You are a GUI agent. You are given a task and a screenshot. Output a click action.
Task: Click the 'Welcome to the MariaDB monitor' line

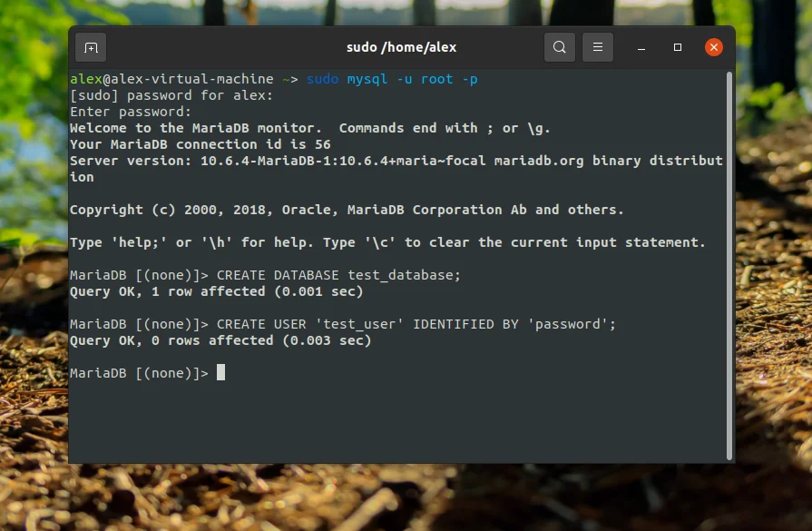pyautogui.click(x=310, y=128)
